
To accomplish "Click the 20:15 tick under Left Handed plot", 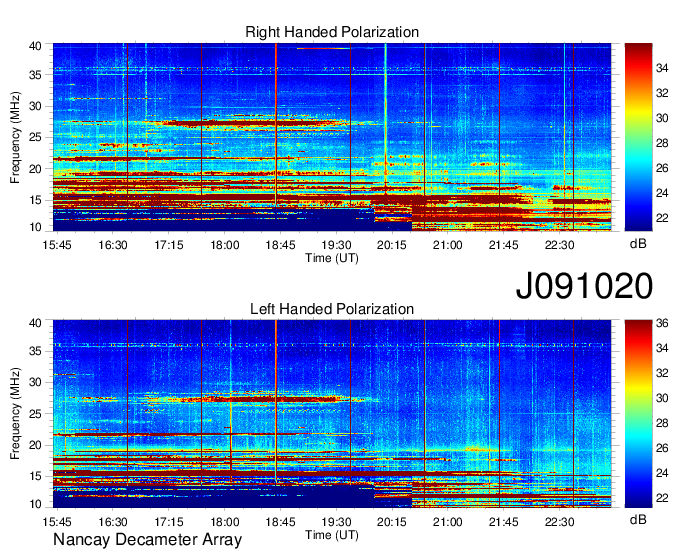I will (x=392, y=522).
